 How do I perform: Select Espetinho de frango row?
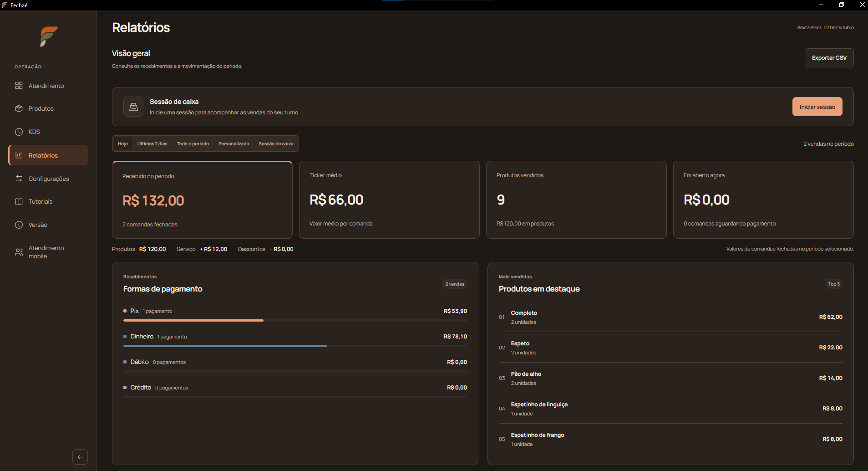pos(670,439)
